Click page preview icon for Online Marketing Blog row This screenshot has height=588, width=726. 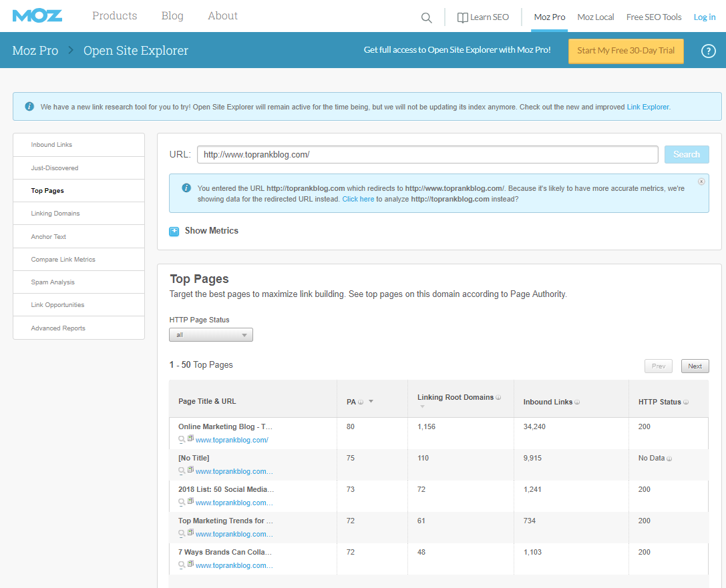(190, 438)
